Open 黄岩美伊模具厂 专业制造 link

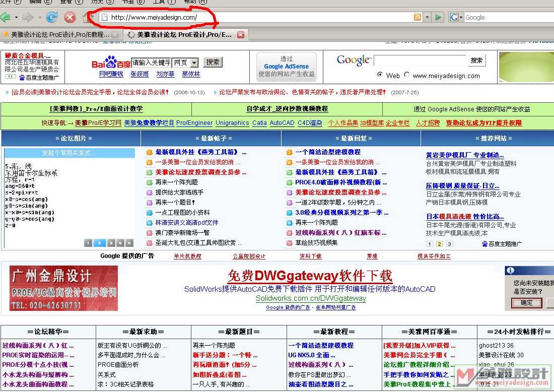[x=465, y=155]
